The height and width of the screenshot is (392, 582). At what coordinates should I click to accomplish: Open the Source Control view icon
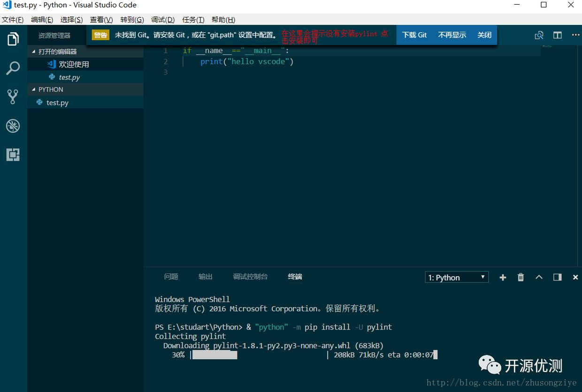pyautogui.click(x=13, y=97)
